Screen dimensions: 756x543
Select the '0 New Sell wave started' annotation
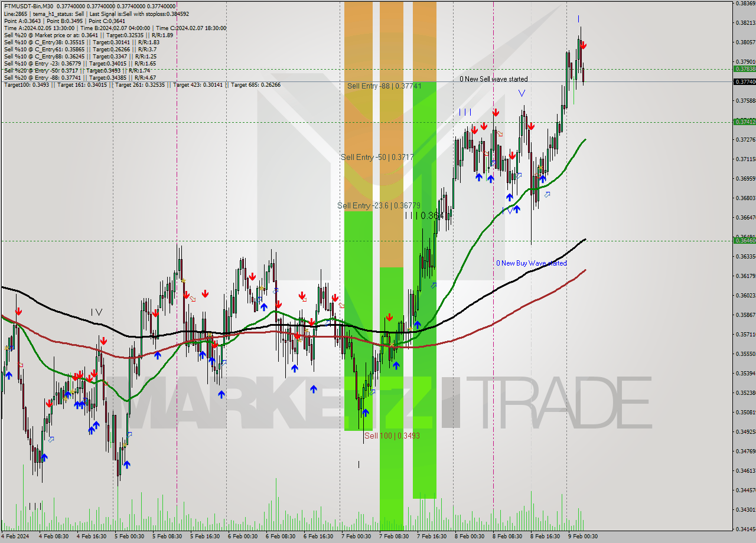coord(494,79)
